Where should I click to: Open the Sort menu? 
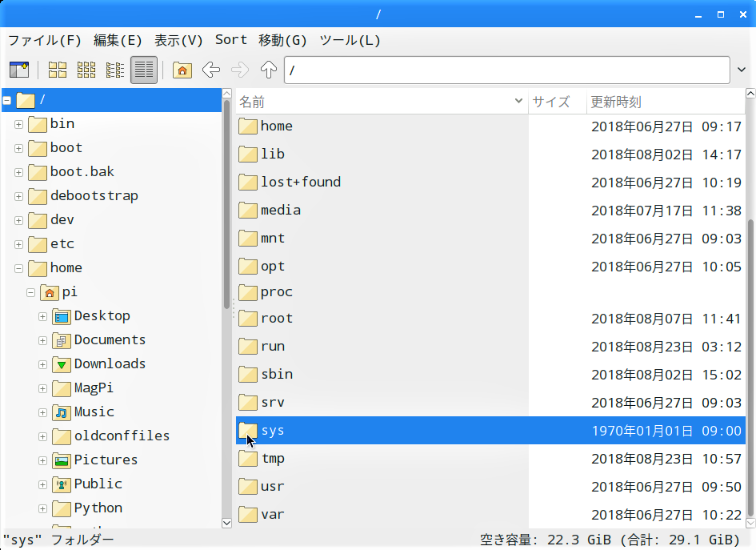(231, 40)
